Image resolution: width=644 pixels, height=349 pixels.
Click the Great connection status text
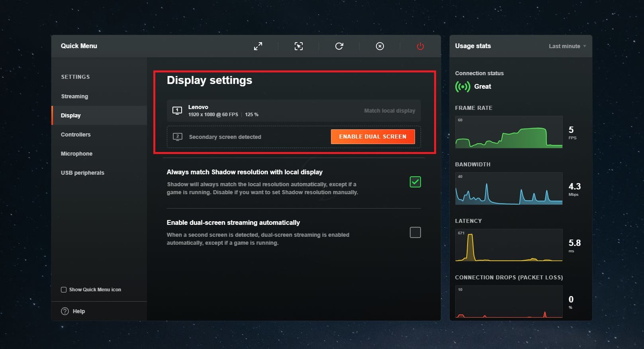point(483,86)
